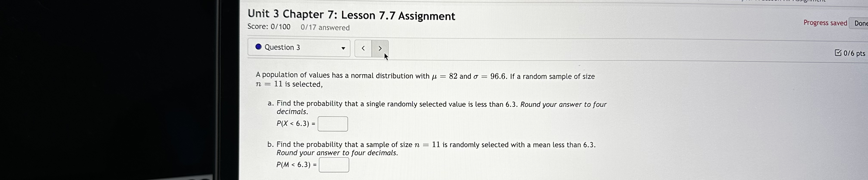Viewport: 868px width, 180px height.
Task: Select the Question 3 header entry
Action: pyautogui.click(x=282, y=47)
